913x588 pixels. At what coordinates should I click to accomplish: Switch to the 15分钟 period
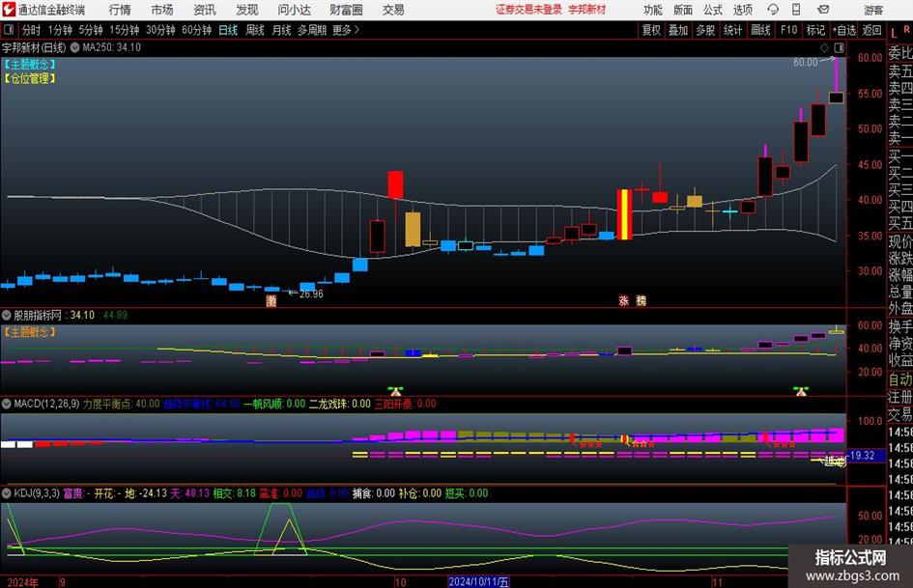tap(124, 30)
